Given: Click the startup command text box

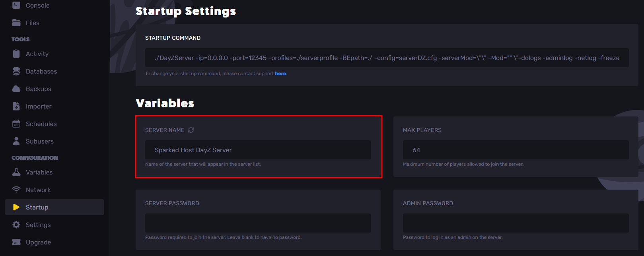Looking at the screenshot, I should (x=387, y=58).
